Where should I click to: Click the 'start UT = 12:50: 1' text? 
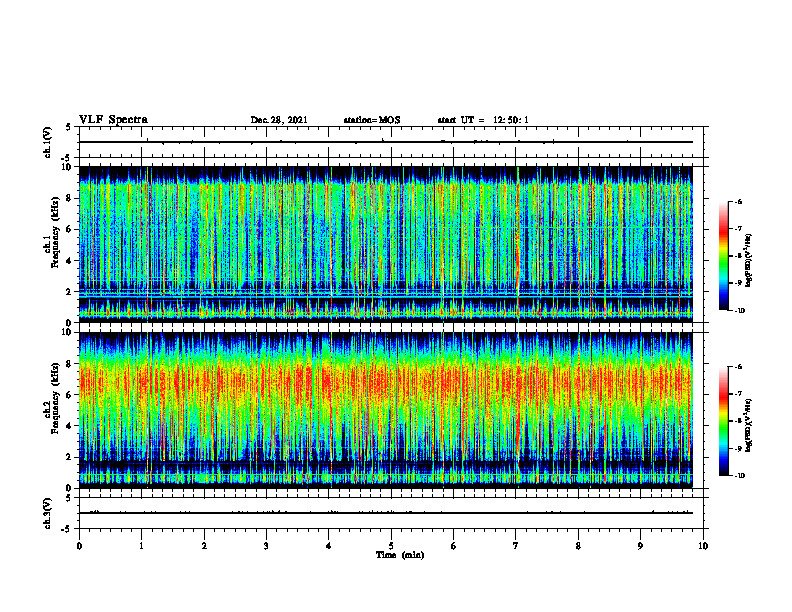coord(483,120)
